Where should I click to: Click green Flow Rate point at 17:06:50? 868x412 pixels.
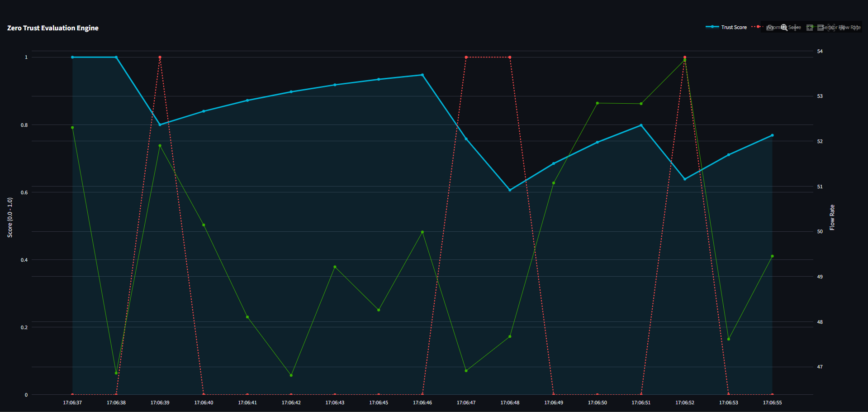(597, 103)
